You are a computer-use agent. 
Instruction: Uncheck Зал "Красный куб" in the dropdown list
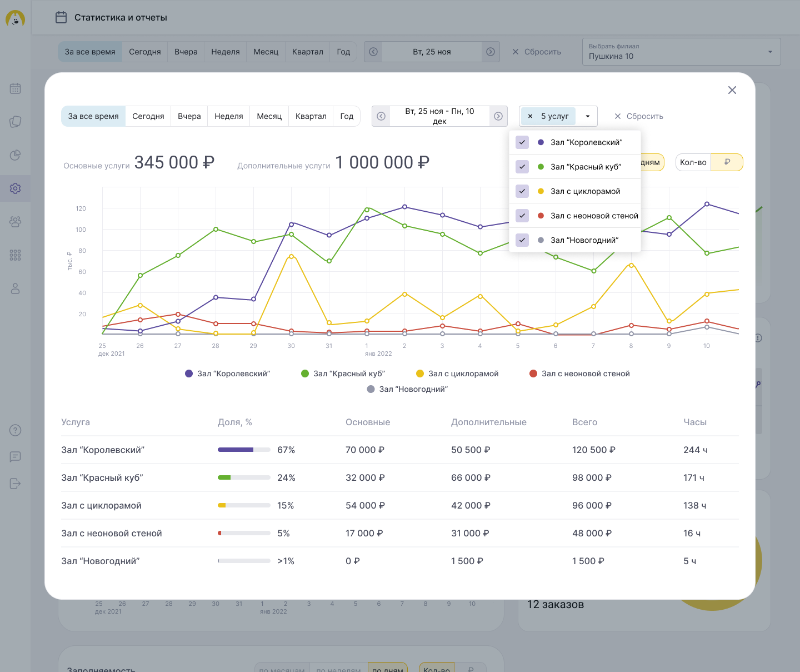coord(522,167)
